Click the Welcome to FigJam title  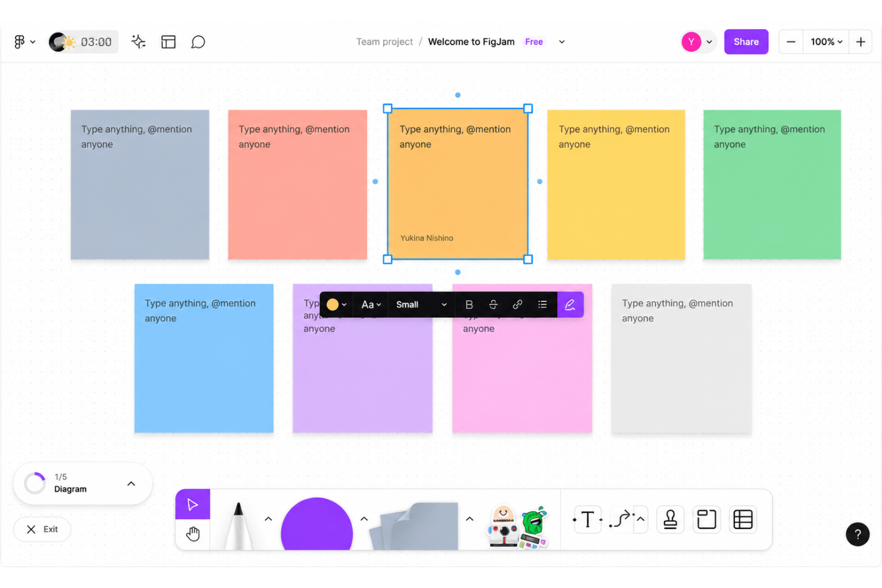tap(471, 42)
